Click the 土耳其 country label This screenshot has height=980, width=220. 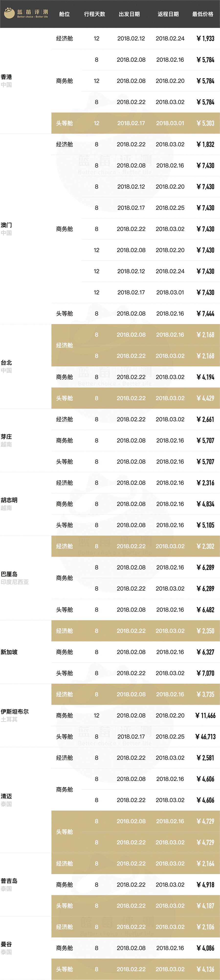tap(9, 719)
